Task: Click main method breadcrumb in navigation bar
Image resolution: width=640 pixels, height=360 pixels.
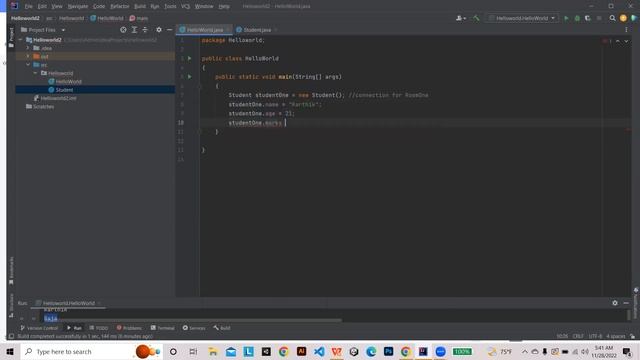Action: 139,18
